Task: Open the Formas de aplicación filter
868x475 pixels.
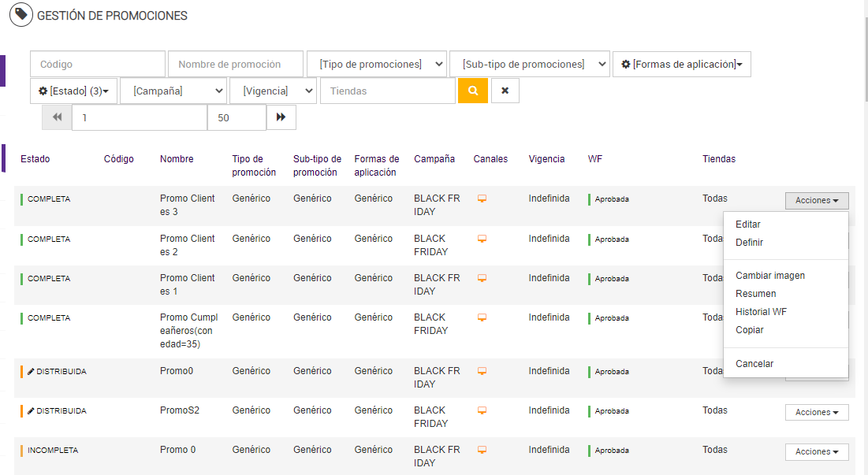Action: click(681, 64)
